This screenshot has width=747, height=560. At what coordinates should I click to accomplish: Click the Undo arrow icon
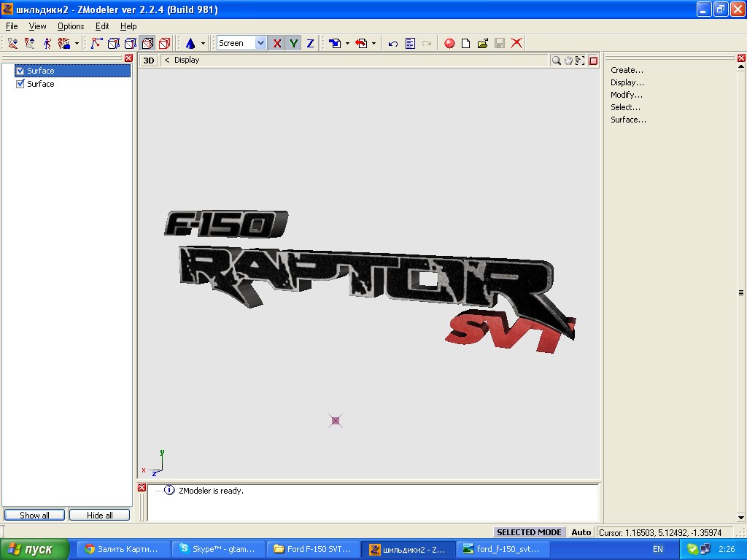[x=393, y=43]
